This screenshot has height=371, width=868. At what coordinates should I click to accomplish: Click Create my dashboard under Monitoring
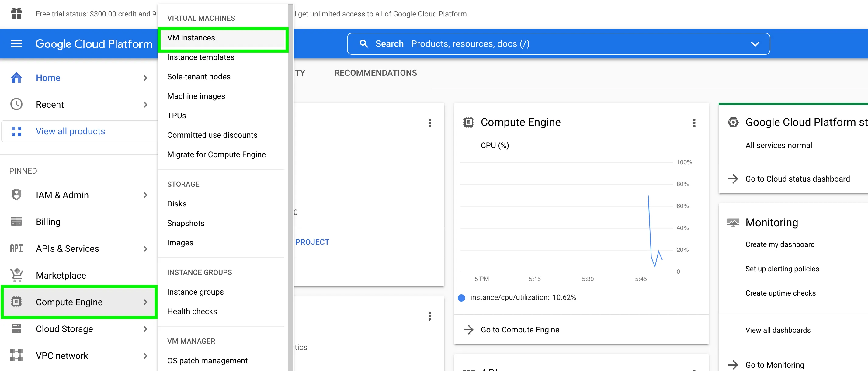(x=780, y=244)
